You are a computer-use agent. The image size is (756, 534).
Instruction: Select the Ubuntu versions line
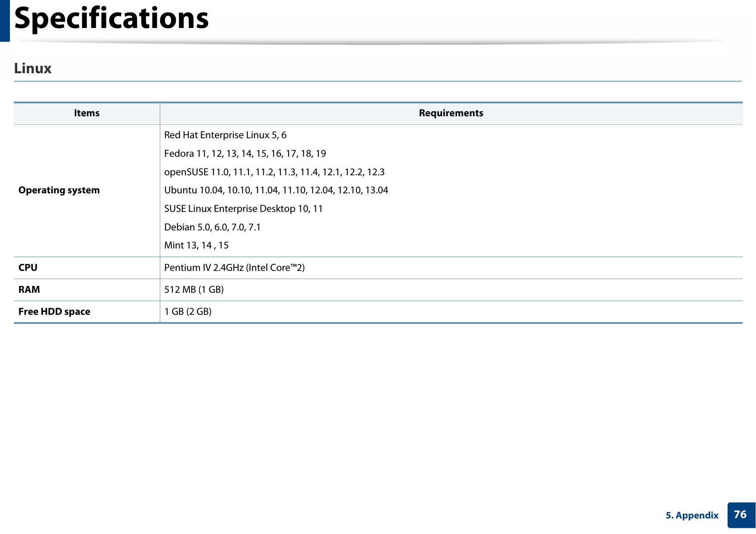coord(276,190)
